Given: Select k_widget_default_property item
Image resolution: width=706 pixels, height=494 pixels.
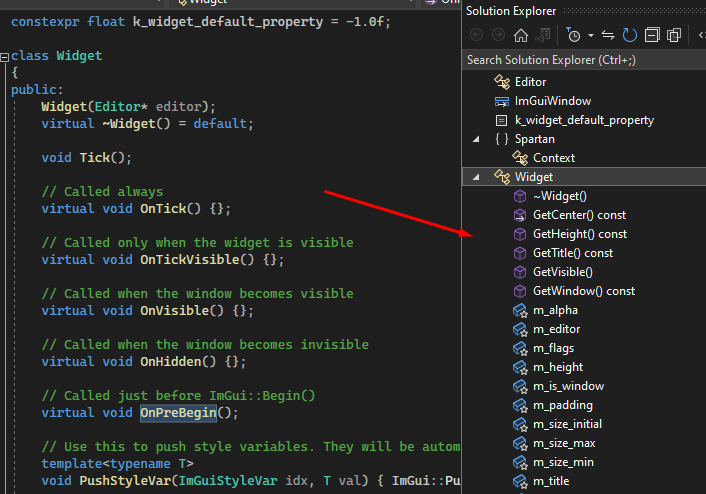Looking at the screenshot, I should click(x=584, y=120).
